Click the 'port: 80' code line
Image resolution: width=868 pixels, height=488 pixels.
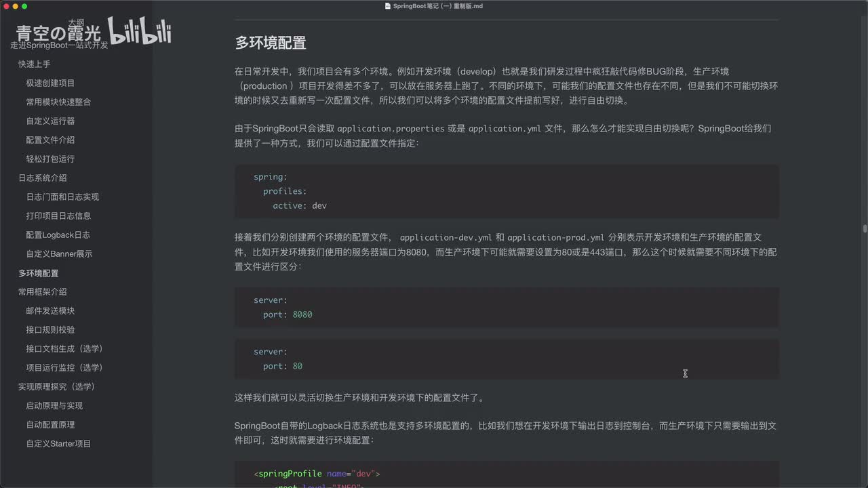283,366
